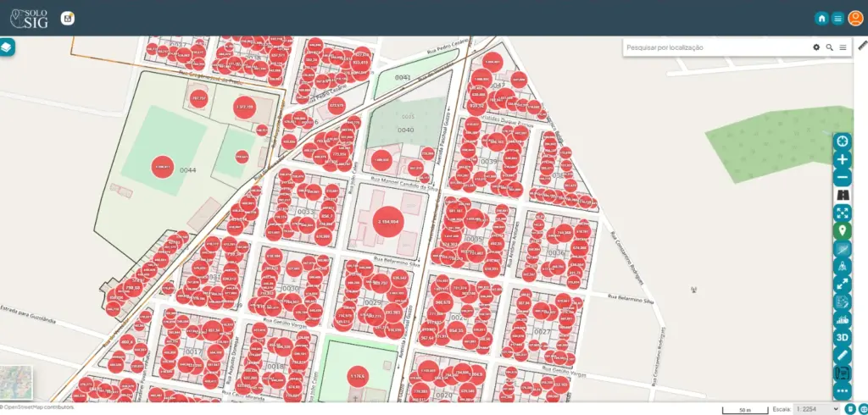Viewport: 868px width, 415px height.
Task: Open search settings gear icon
Action: (816, 47)
